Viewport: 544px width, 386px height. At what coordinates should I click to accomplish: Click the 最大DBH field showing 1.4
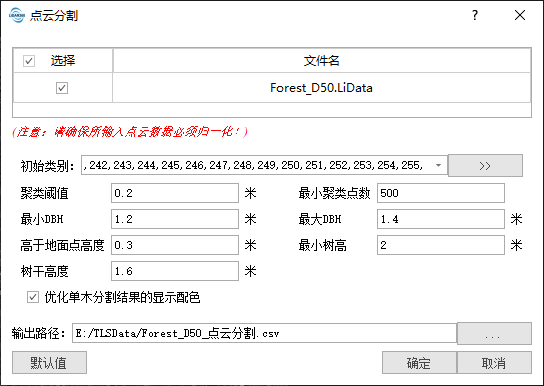click(x=441, y=219)
